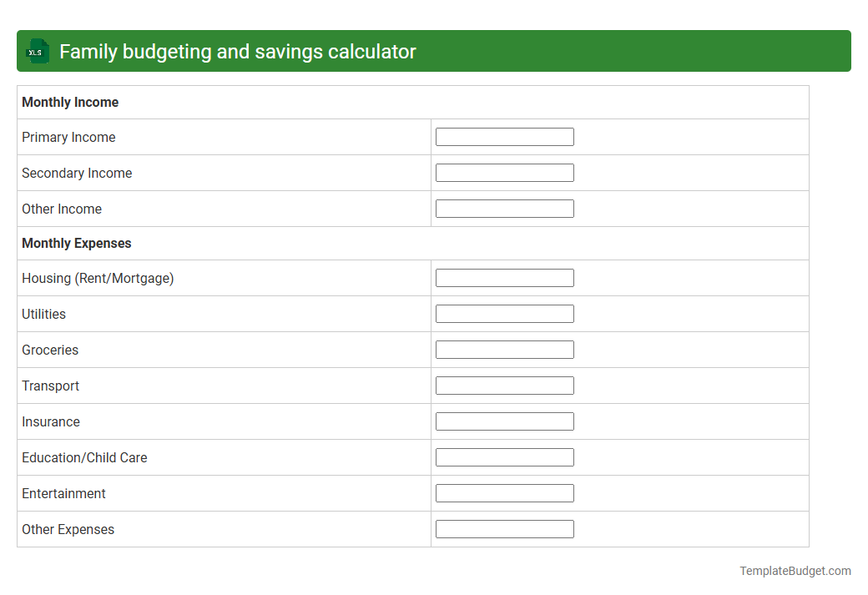Click the Monthly Income section header
Viewport: 868px width, 595px height.
click(x=70, y=102)
